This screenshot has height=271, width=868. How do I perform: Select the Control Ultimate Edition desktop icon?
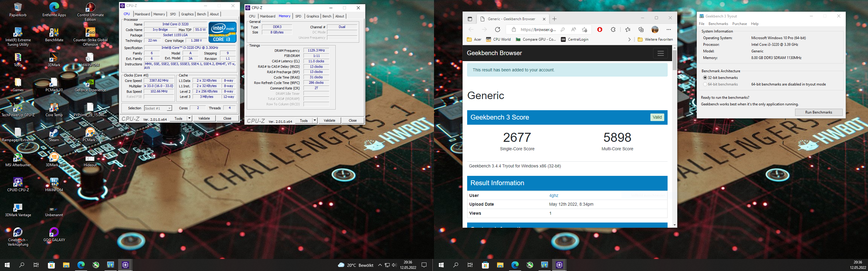click(x=90, y=12)
